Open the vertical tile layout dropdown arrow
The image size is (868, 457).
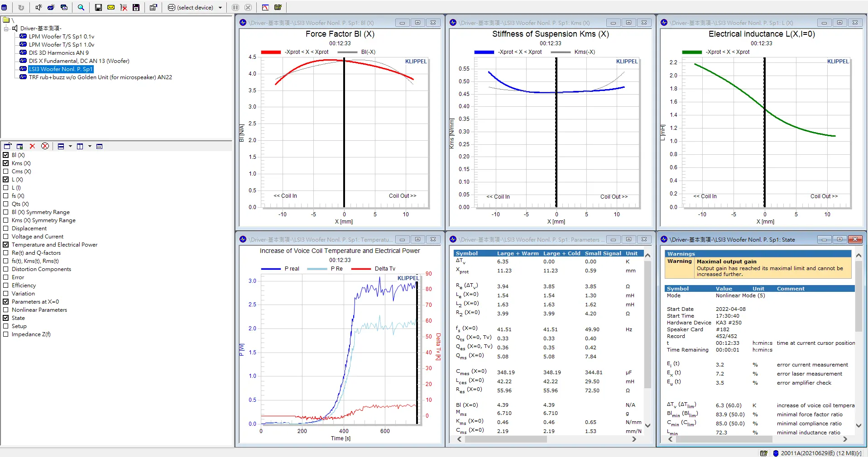click(x=90, y=146)
